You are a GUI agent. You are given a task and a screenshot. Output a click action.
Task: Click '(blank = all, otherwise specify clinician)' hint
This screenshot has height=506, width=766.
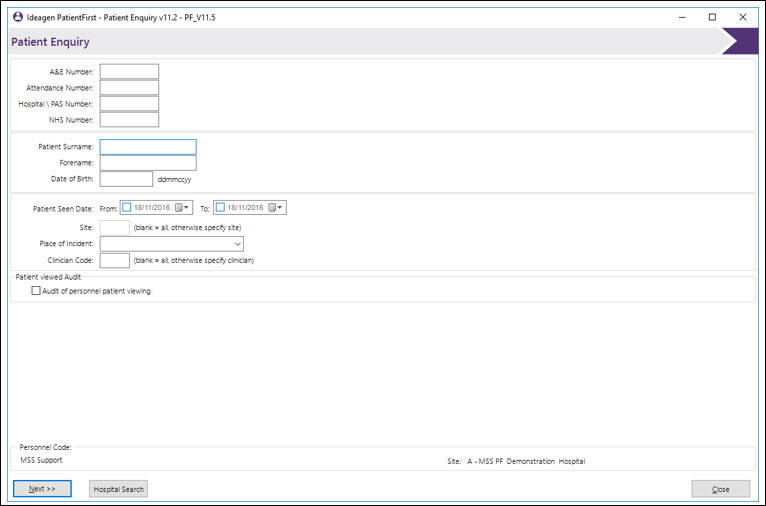(194, 260)
